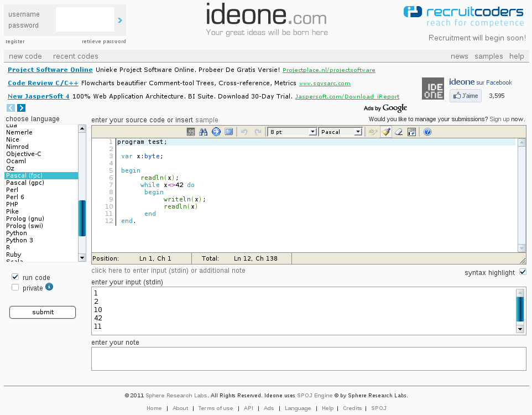Viewport: 532px width, 415px height.
Task: Toggle fullscreen editor icon
Action: (228, 132)
